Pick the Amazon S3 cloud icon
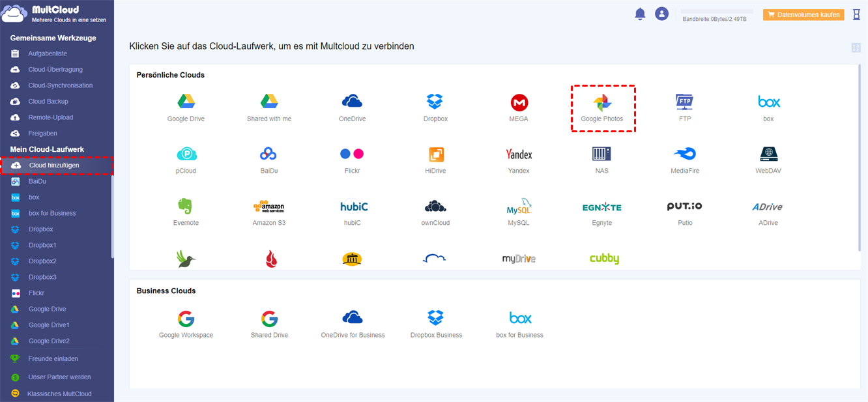 point(269,207)
